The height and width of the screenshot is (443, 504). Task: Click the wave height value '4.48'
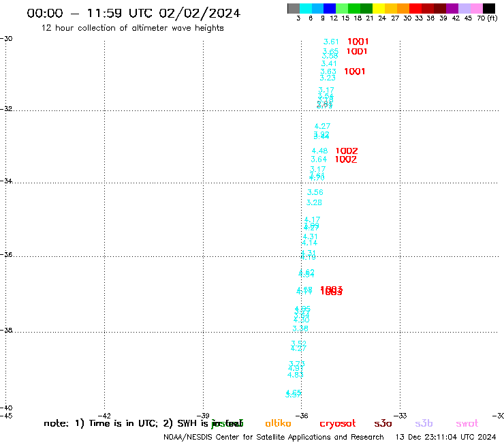click(x=319, y=151)
